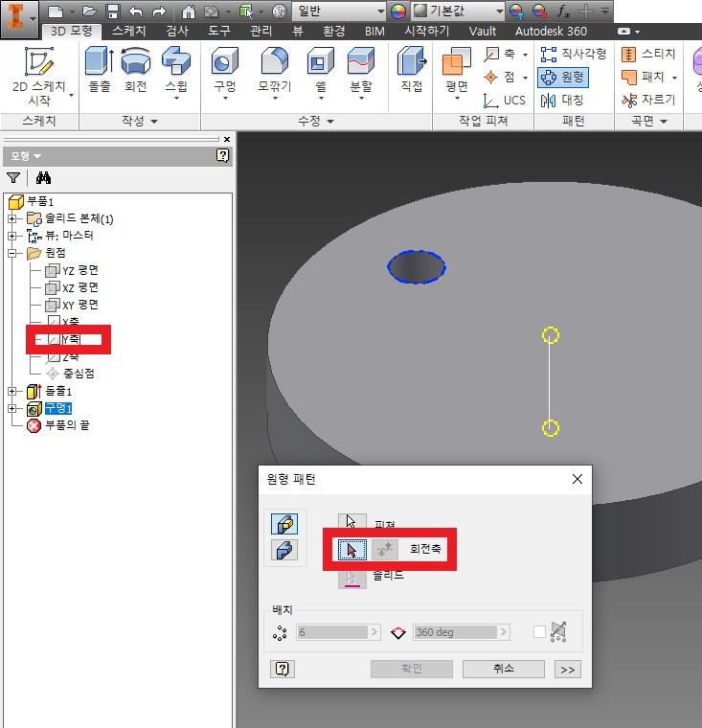Expand the 곡면 panel dropdown
This screenshot has width=702, height=728.
click(x=649, y=122)
